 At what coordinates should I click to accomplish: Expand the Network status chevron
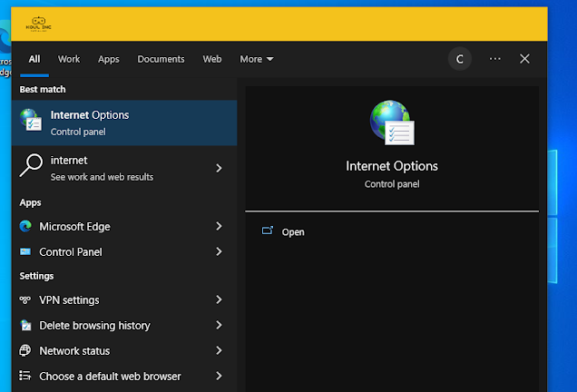coord(219,350)
